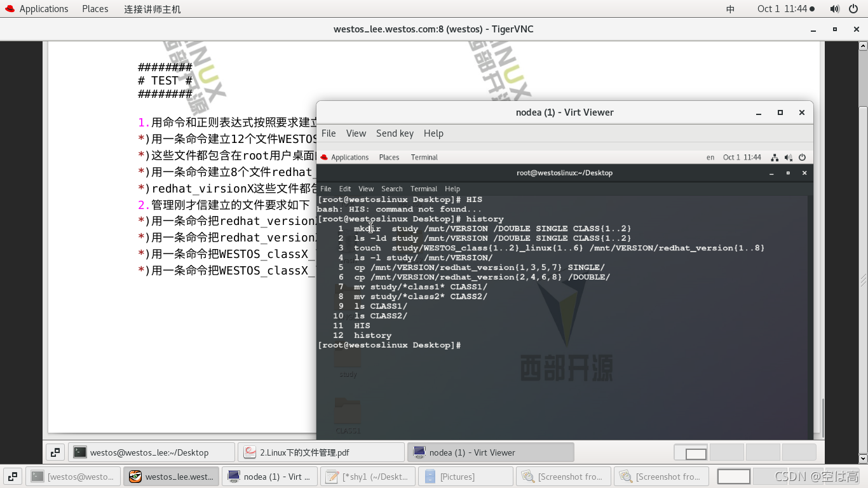This screenshot has width=868, height=488.
Task: Switch to [westos@westo... host taskbar terminal
Action: (x=73, y=477)
